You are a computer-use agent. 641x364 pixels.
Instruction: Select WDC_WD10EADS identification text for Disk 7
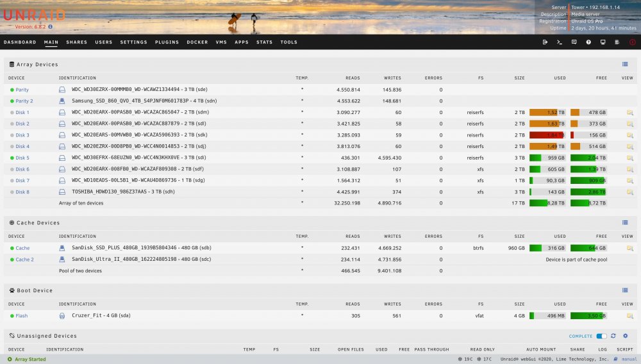pyautogui.click(x=138, y=180)
